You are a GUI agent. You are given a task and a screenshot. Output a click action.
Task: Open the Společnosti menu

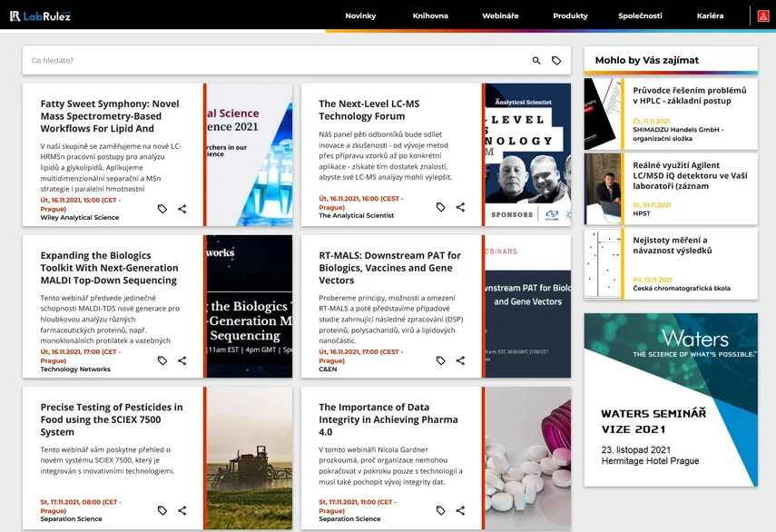click(x=640, y=15)
